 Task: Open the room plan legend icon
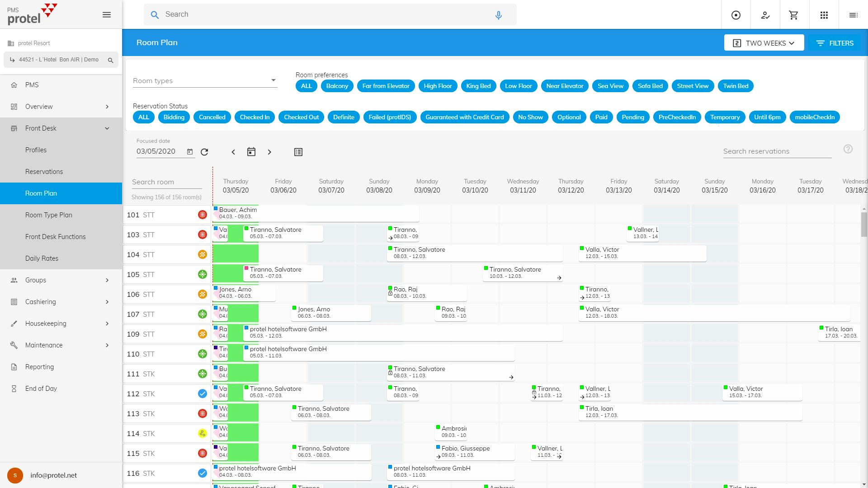[298, 152]
